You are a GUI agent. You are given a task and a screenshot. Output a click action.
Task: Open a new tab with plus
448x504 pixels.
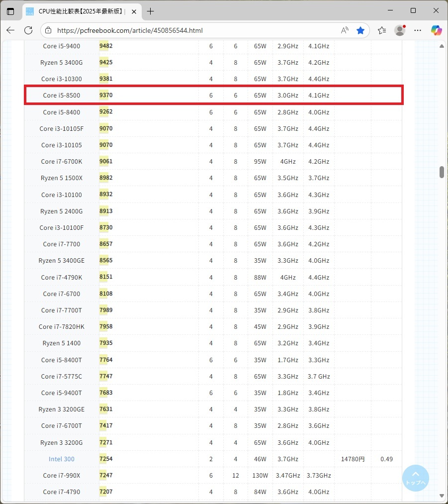click(150, 11)
